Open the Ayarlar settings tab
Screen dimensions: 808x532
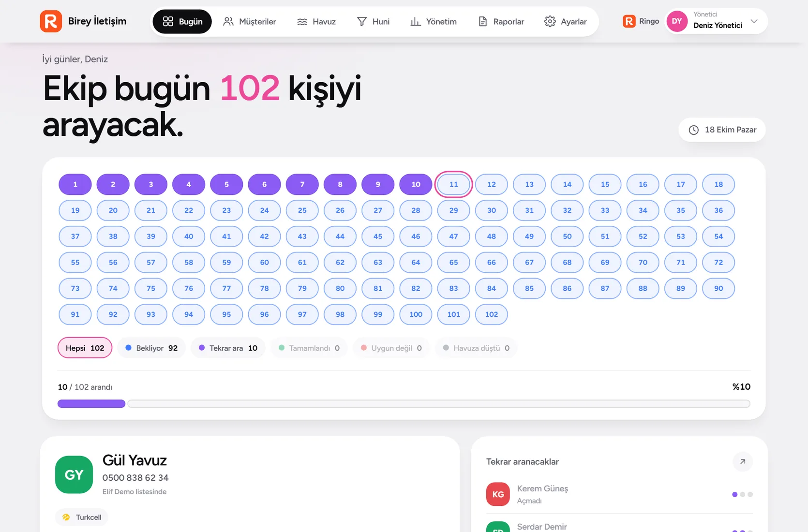[566, 21]
